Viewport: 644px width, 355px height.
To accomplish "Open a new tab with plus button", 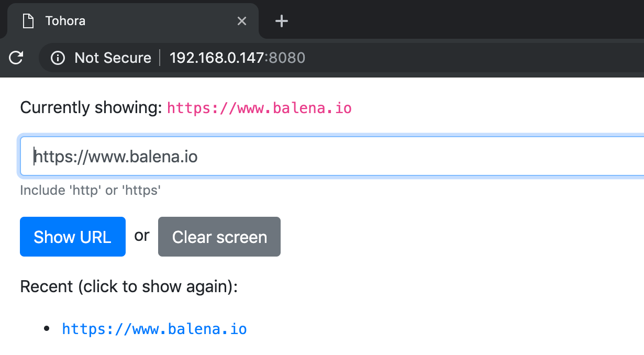I will tap(282, 21).
